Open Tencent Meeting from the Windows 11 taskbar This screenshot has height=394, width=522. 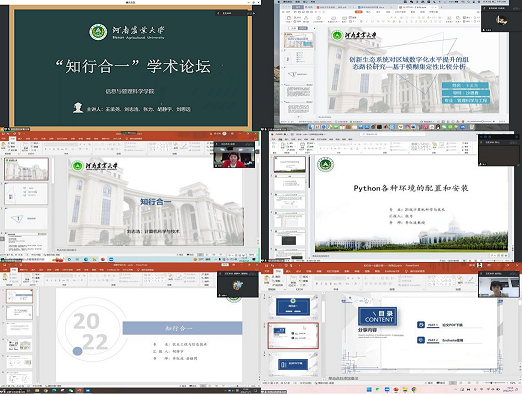click(x=387, y=389)
